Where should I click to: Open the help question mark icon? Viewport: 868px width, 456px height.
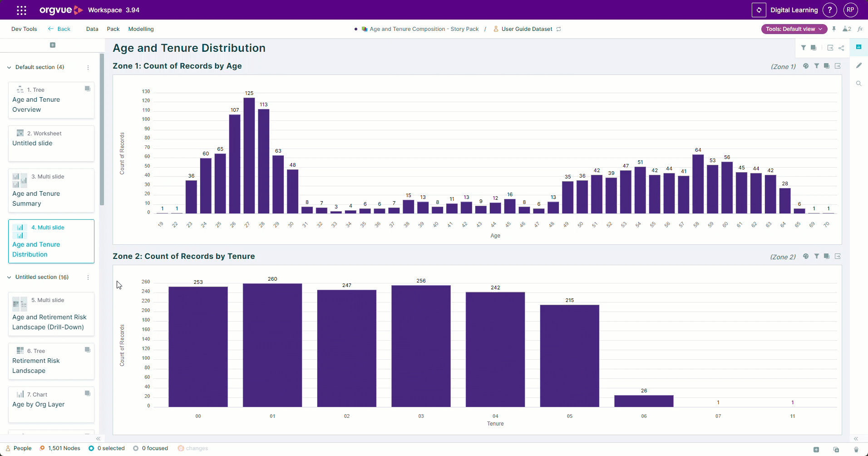(830, 10)
